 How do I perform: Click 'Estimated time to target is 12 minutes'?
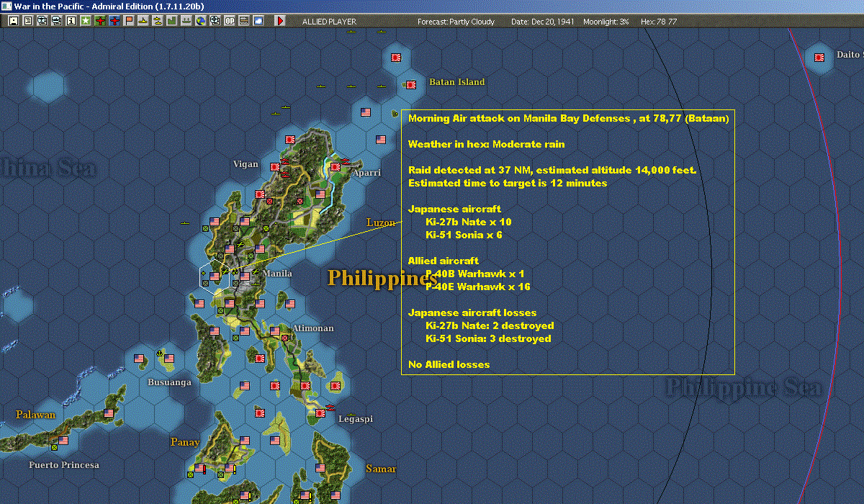[x=508, y=183]
